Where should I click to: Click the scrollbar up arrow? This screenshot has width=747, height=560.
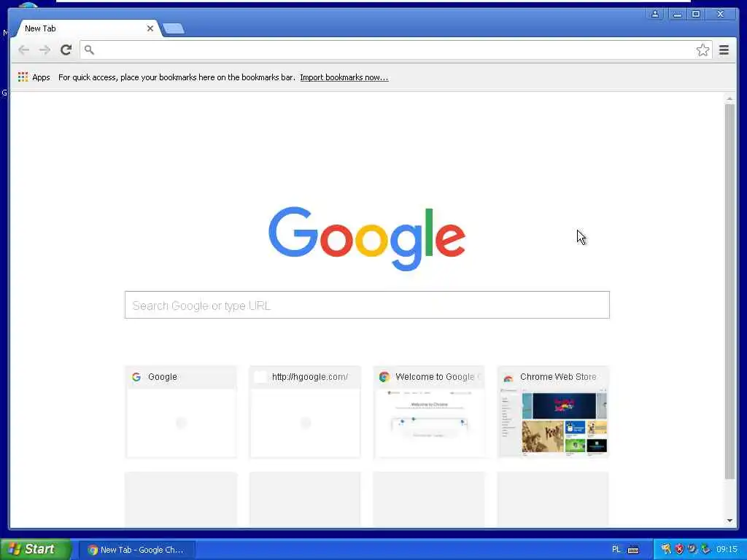[x=729, y=98]
